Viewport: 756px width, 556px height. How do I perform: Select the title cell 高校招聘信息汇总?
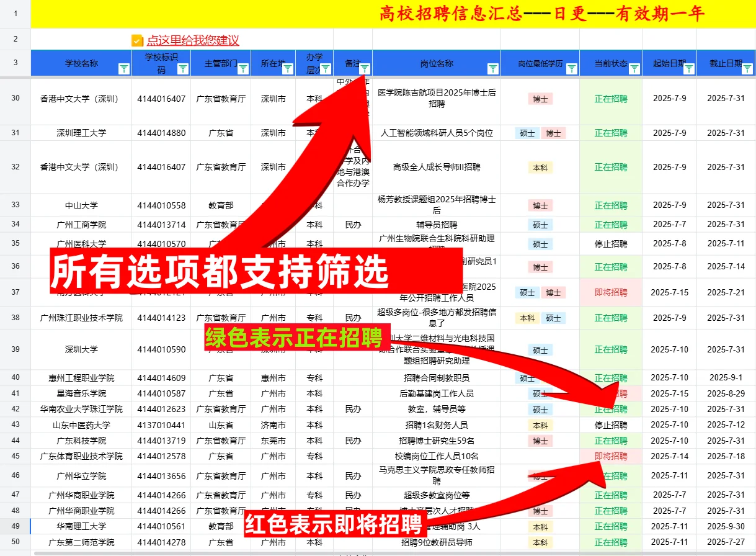pos(393,14)
